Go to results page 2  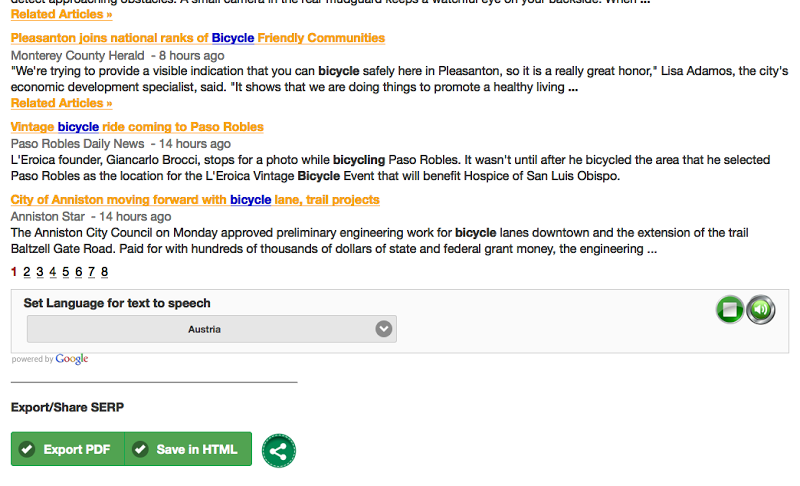27,272
